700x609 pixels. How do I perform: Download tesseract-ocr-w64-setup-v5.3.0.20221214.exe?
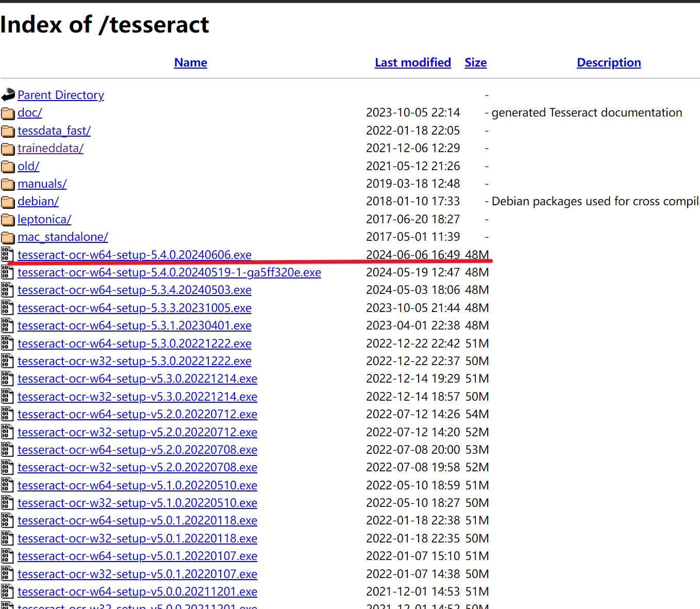(x=137, y=378)
